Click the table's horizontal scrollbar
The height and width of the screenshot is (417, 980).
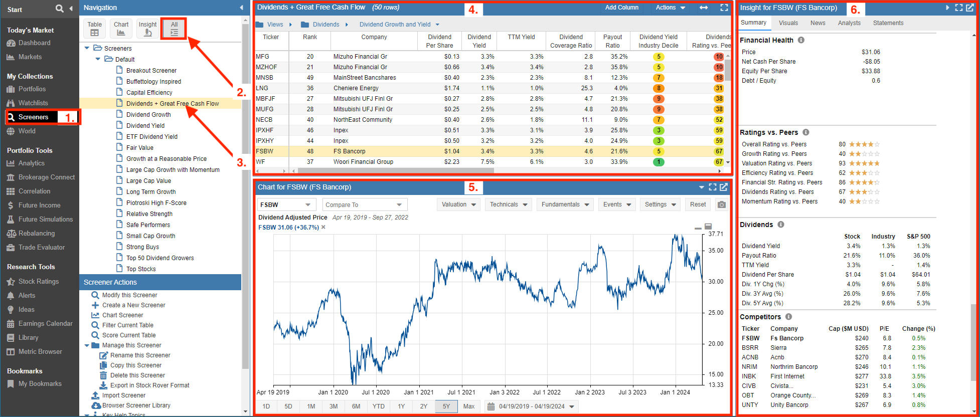(x=396, y=171)
